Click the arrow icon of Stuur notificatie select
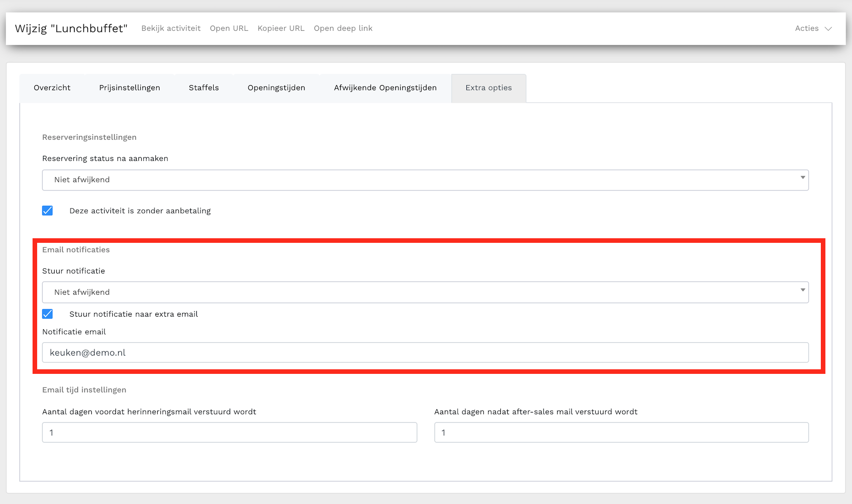The image size is (852, 504). [x=802, y=290]
